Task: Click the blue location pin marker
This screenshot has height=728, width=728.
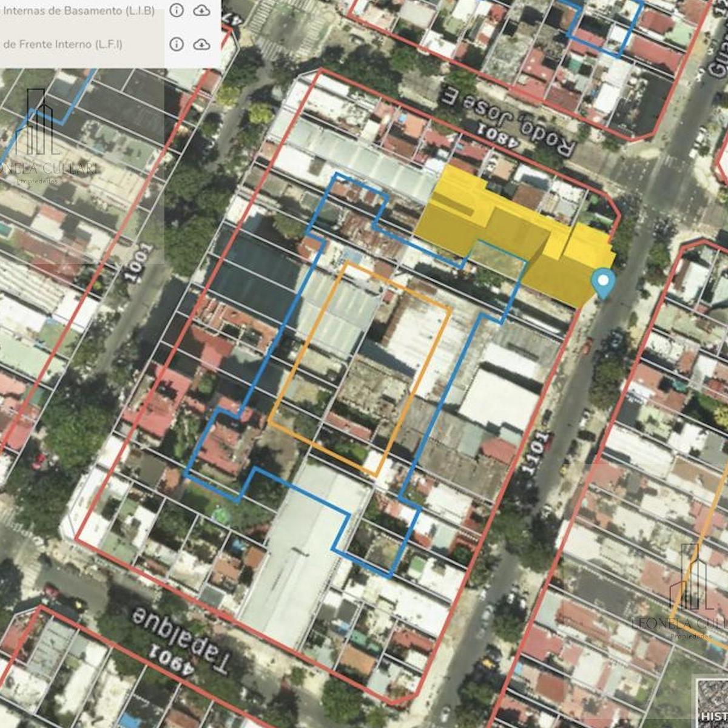Action: click(x=604, y=283)
